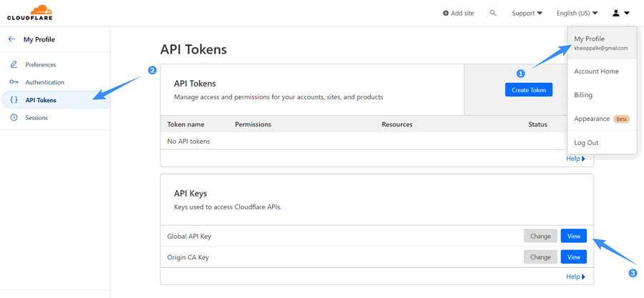
Task: Open the English (US) language dropdown
Action: (577, 13)
